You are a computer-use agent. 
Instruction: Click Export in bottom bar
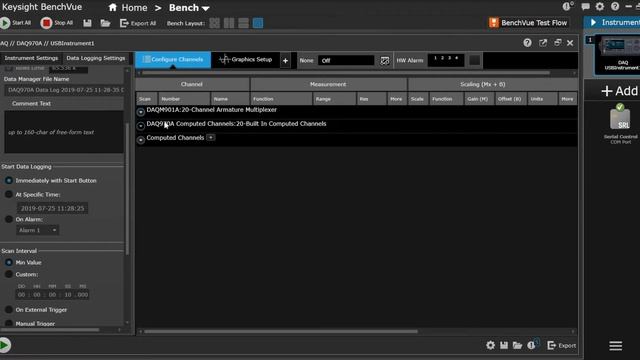pos(562,345)
